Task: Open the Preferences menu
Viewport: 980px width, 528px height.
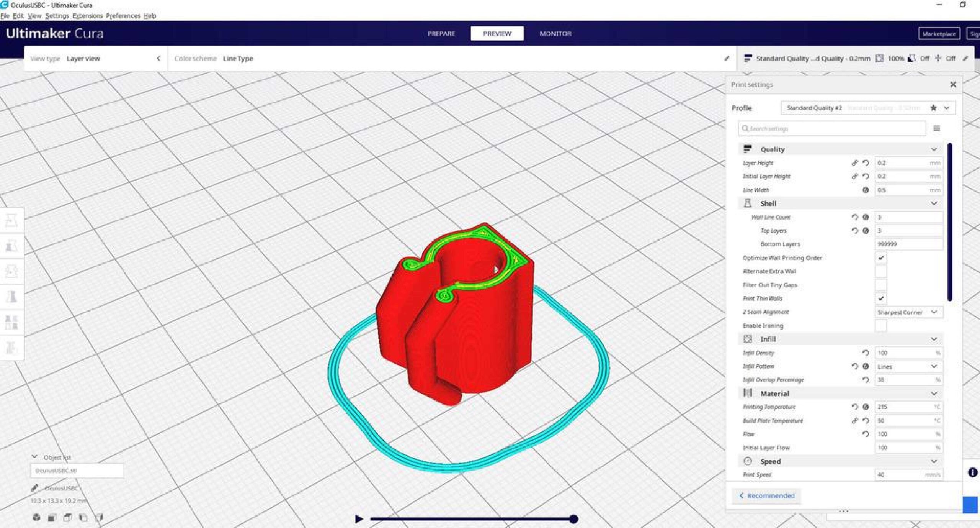Action: pos(123,16)
